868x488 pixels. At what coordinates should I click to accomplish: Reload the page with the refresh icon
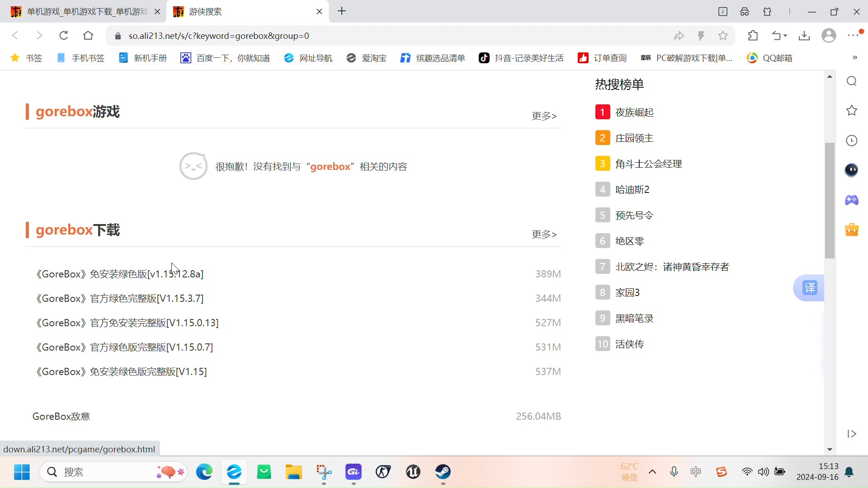[x=64, y=36]
